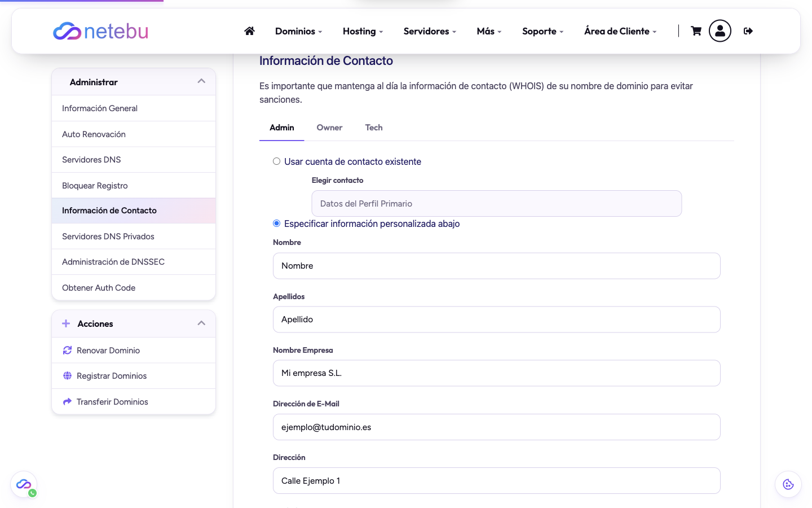Viewport: 812px width, 508px height.
Task: Open Servidores DNS Privados in sidebar
Action: tap(134, 237)
